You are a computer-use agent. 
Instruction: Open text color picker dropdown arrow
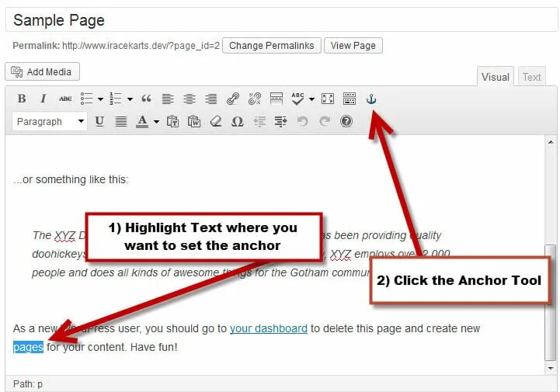[x=156, y=122]
